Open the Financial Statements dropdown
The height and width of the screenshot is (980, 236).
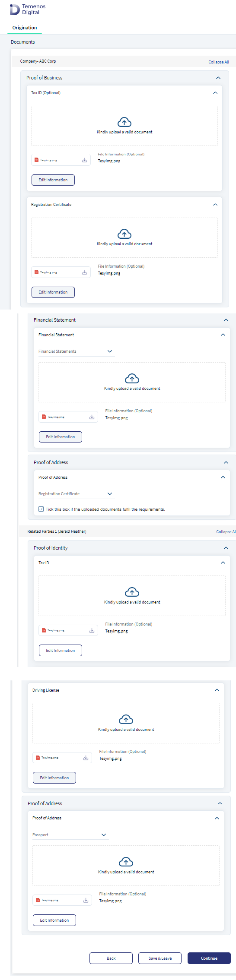pos(76,351)
